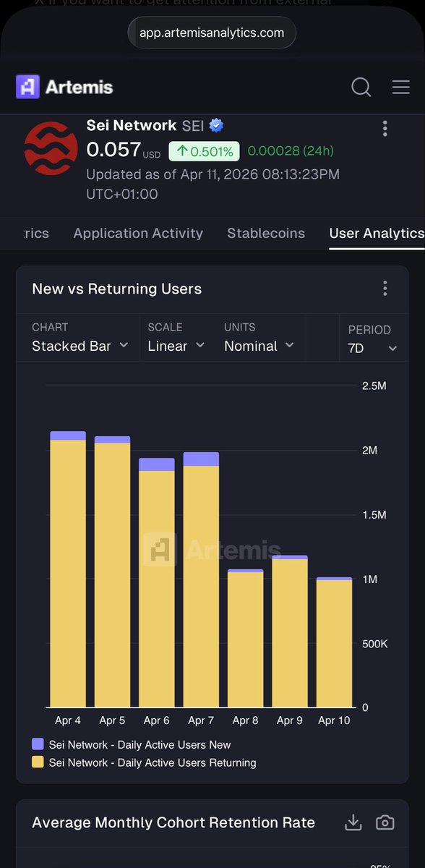Click the Artemis logo
The width and height of the screenshot is (425, 868).
click(64, 88)
